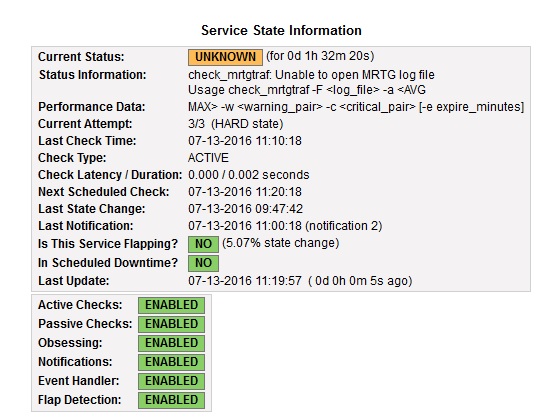Click the 'Unable to open MRTG log file' message
557x420 pixels.
tap(355, 75)
